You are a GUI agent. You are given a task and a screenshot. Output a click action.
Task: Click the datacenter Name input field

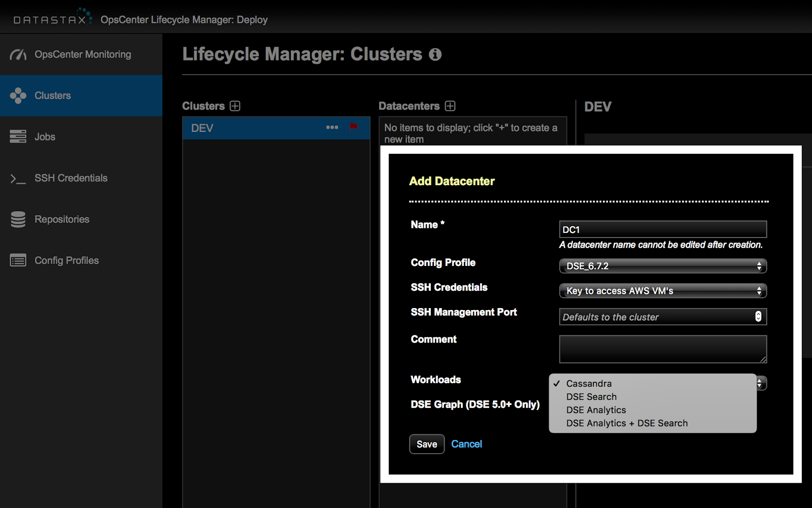point(663,229)
